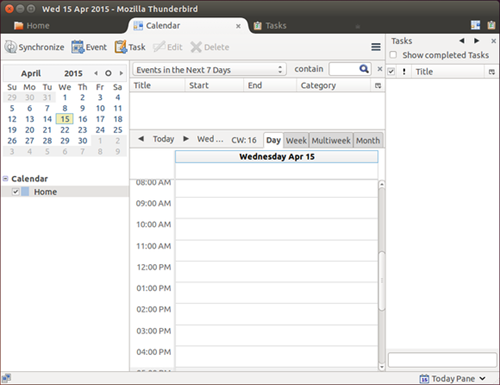The width and height of the screenshot is (500, 385).
Task: Create a new Event
Action: tap(89, 47)
